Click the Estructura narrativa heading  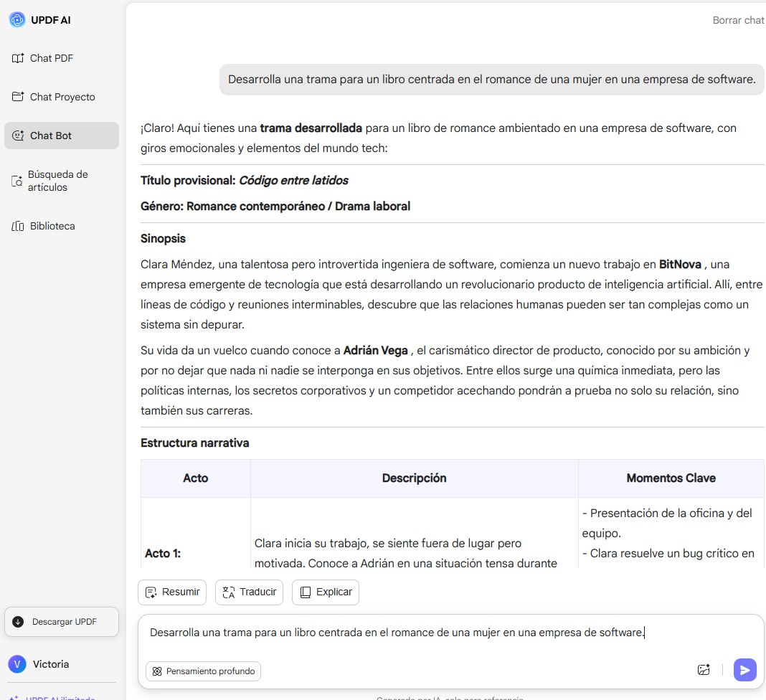pyautogui.click(x=195, y=443)
